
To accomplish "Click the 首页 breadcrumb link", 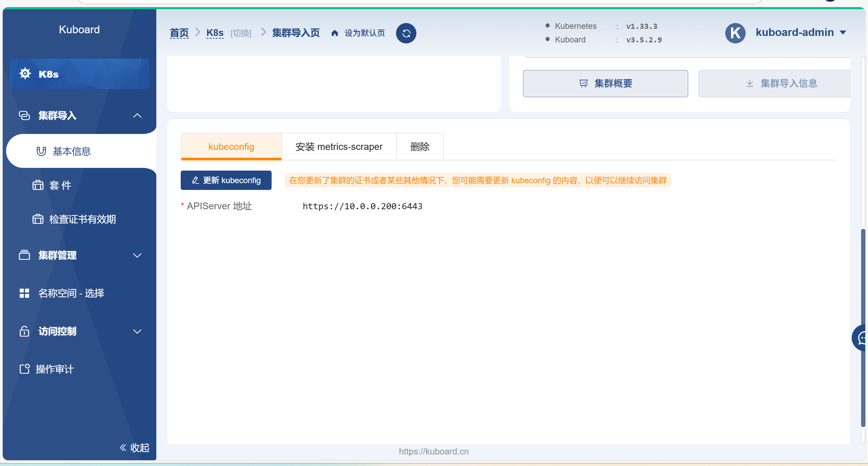I will tap(179, 33).
